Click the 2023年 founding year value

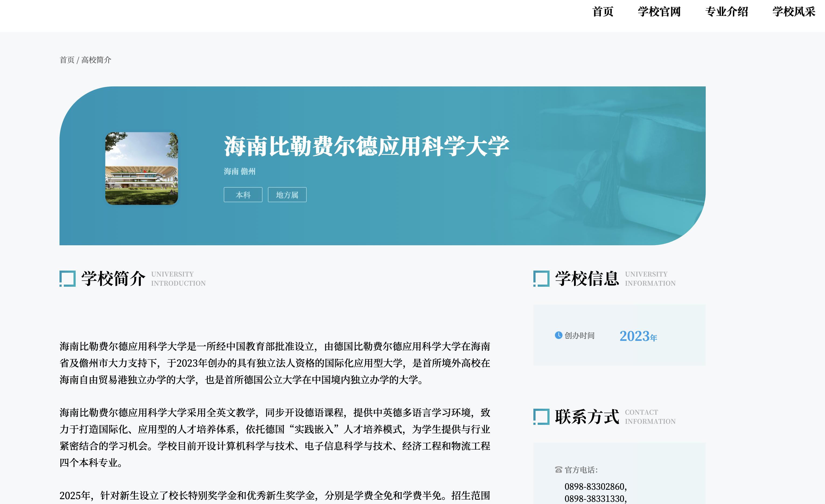638,336
